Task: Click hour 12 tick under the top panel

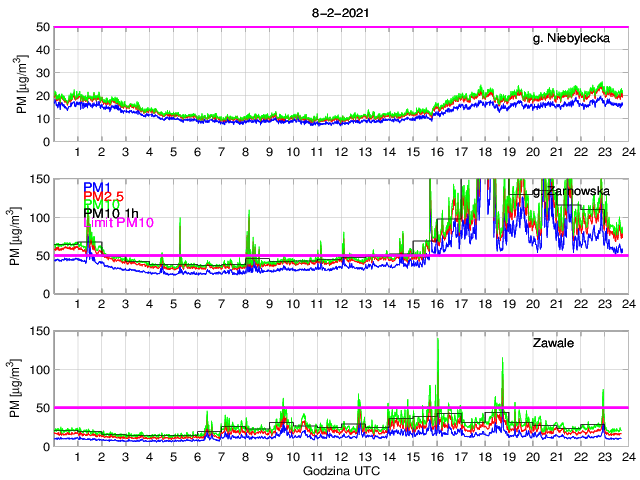Action: (x=340, y=153)
